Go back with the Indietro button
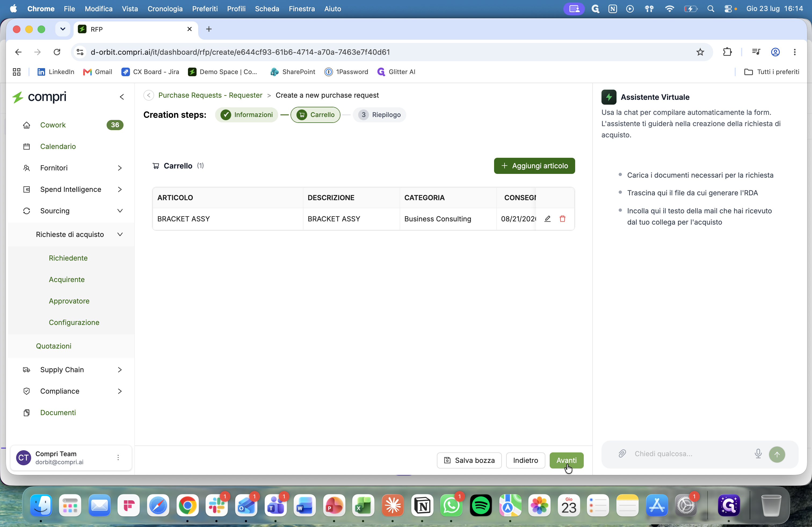 click(525, 460)
